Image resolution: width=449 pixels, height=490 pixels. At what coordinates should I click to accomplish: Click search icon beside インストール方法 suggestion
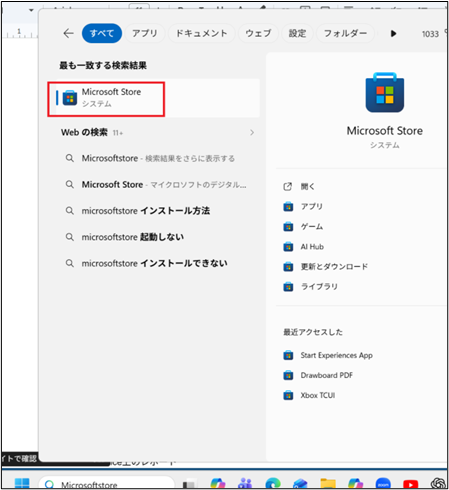(x=70, y=211)
